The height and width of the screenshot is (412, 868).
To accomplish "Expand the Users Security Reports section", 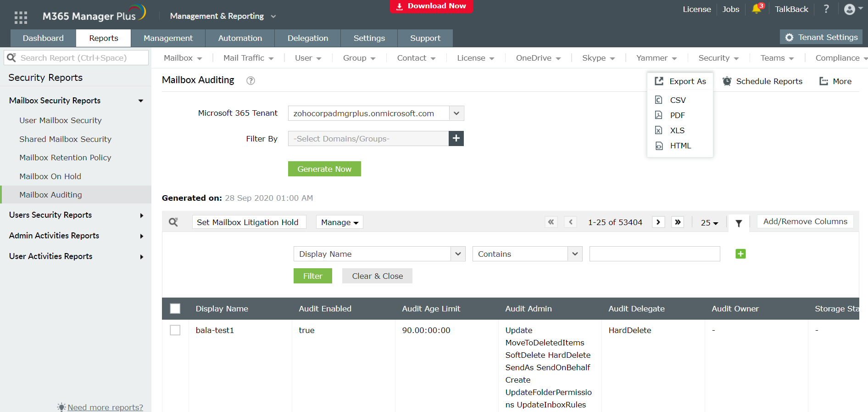I will click(x=142, y=215).
